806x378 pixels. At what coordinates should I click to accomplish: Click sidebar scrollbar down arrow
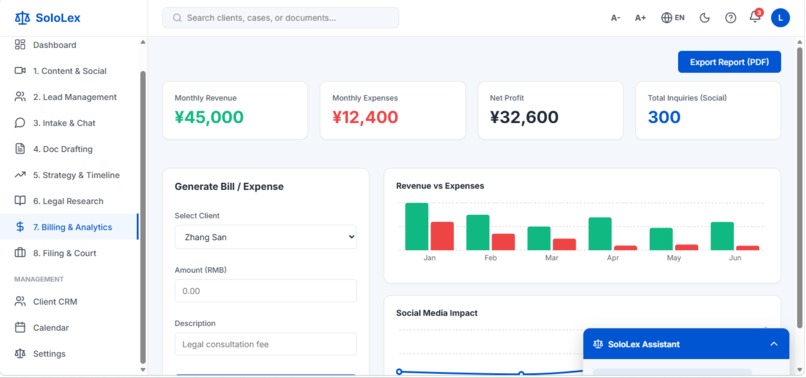pos(143,369)
